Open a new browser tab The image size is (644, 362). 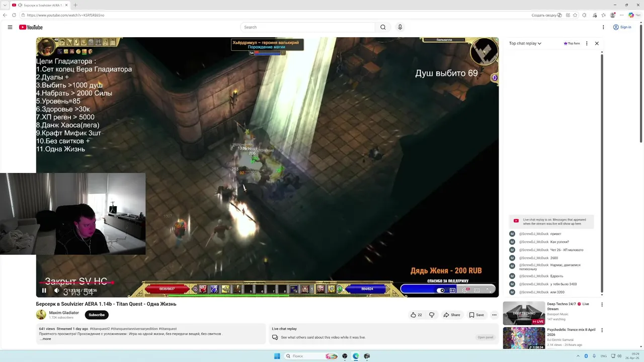(75, 5)
